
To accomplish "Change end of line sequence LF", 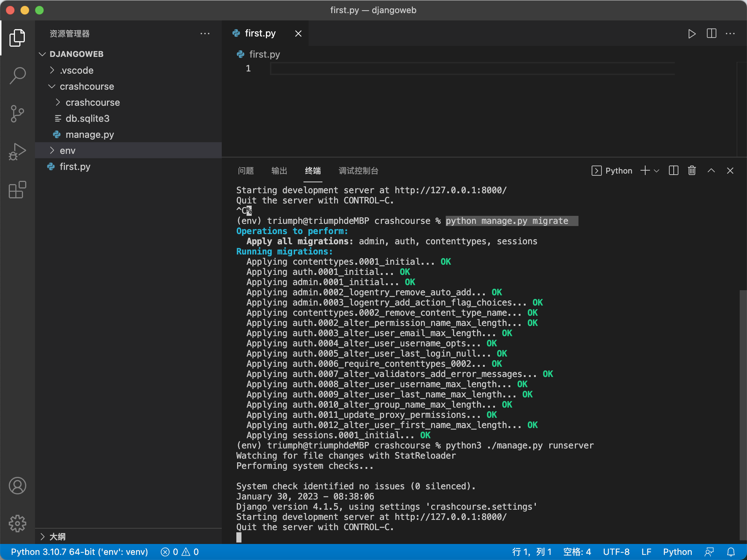I will tap(646, 552).
